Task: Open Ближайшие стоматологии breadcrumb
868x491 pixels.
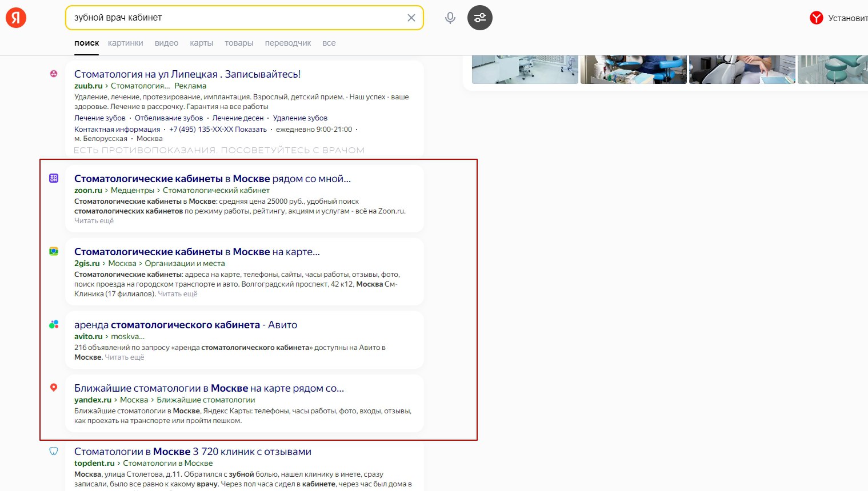Action: click(206, 400)
